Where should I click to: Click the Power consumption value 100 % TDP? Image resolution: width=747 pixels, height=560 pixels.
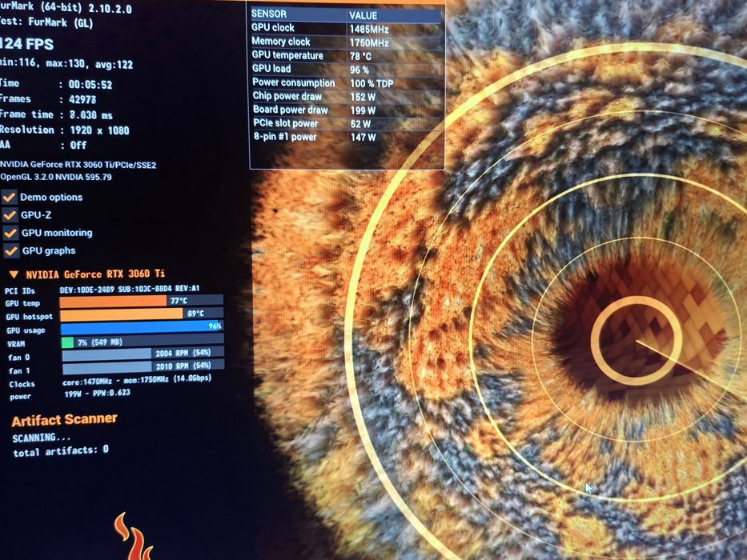(x=372, y=84)
